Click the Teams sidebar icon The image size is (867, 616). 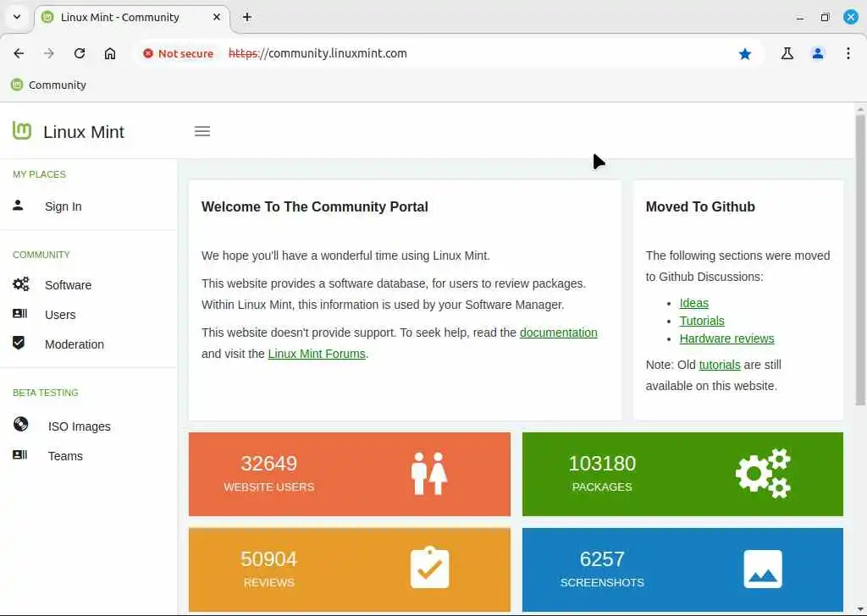20,454
